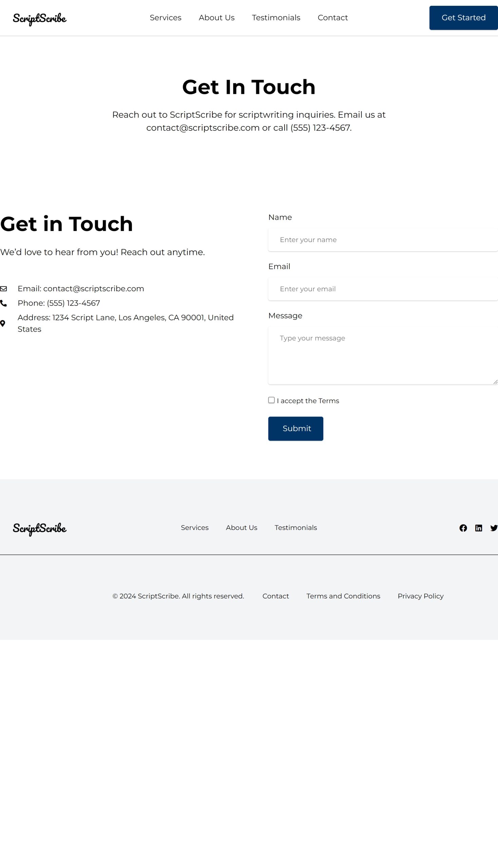Open Contact in the top navigation
This screenshot has width=498, height=868.
pyautogui.click(x=332, y=18)
